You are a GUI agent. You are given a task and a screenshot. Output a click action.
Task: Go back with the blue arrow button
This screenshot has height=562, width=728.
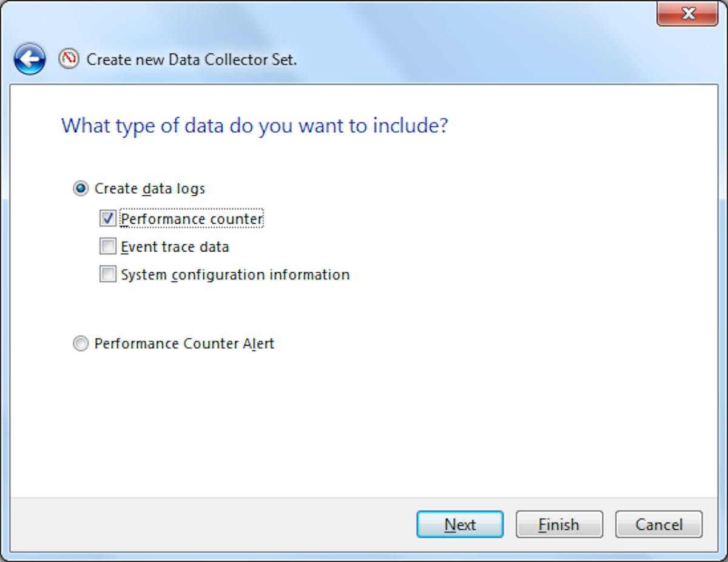point(29,59)
